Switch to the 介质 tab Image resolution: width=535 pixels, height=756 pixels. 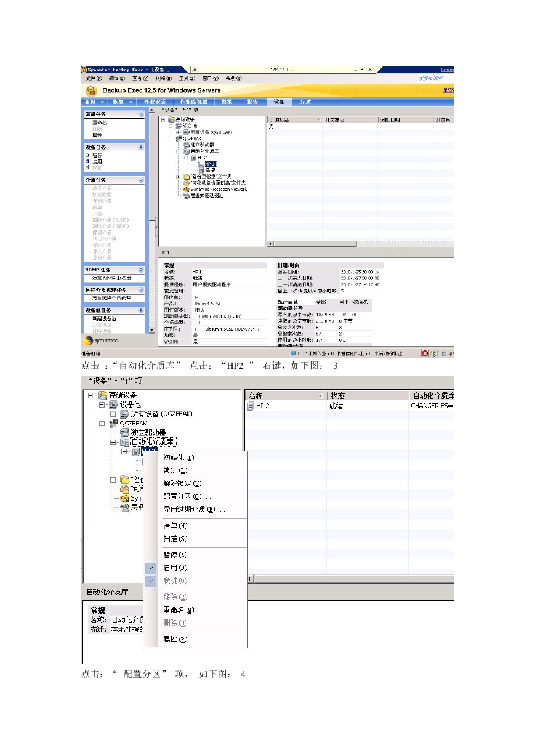click(x=305, y=102)
